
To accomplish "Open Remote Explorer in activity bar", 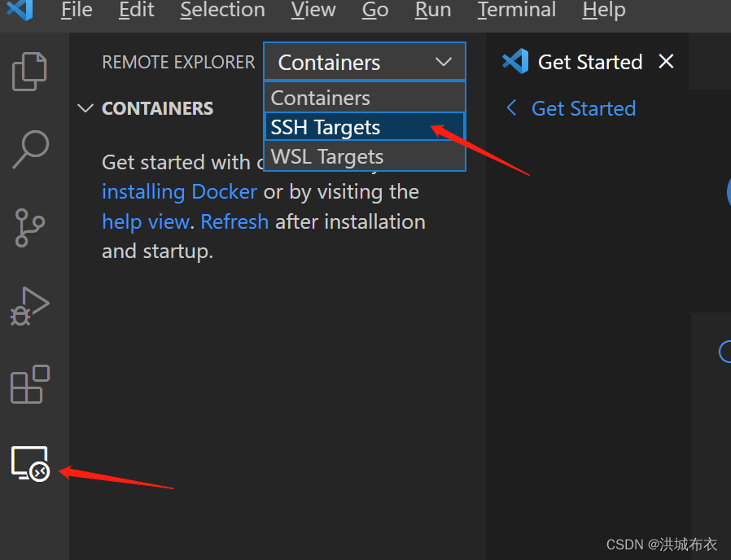I will coord(30,463).
